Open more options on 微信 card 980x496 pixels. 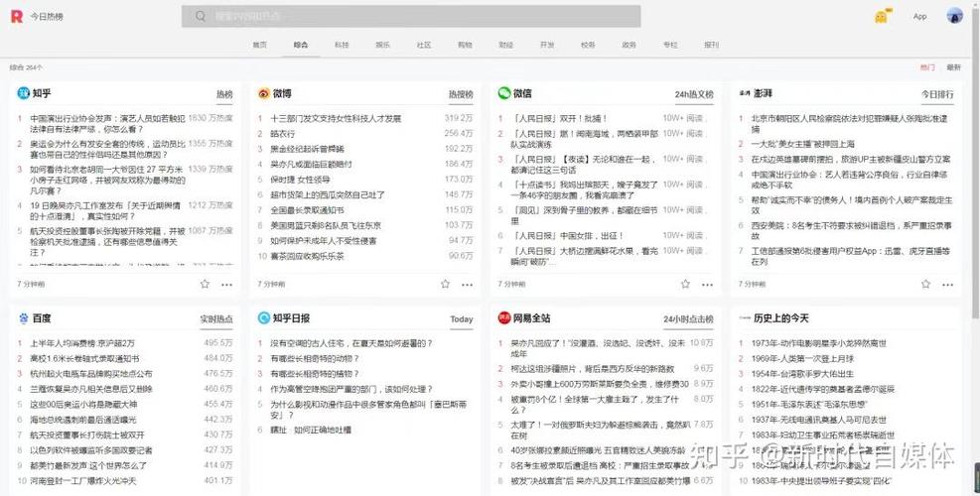click(x=708, y=285)
